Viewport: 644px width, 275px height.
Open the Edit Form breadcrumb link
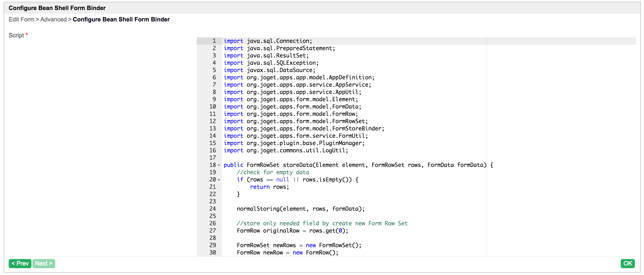tap(21, 19)
